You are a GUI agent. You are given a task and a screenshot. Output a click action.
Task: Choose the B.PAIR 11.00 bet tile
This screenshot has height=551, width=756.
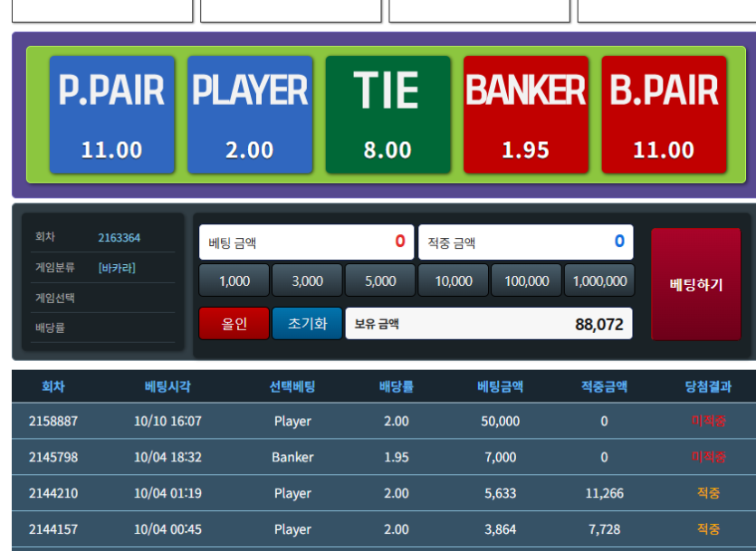(x=664, y=115)
